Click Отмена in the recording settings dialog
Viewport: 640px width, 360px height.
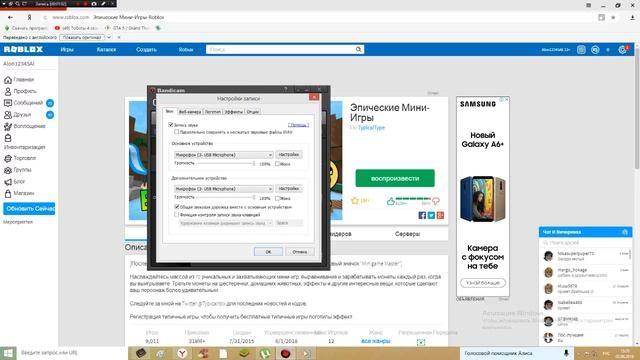[300, 251]
